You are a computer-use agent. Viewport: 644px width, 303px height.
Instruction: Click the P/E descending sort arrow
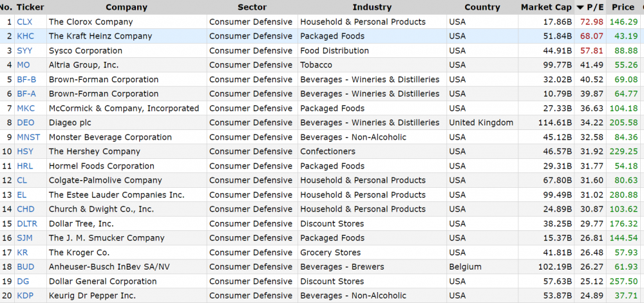click(x=580, y=8)
